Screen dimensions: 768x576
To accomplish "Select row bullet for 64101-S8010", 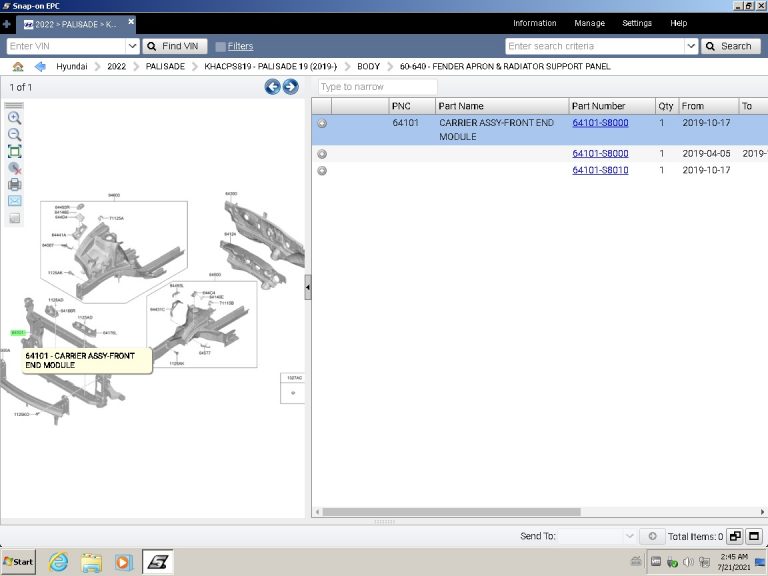I will 322,171.
